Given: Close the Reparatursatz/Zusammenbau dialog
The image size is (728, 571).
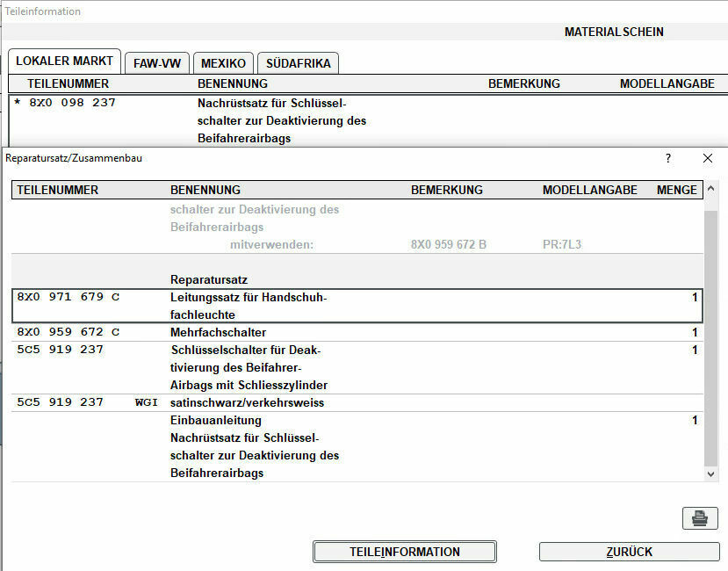Looking at the screenshot, I should coord(708,159).
